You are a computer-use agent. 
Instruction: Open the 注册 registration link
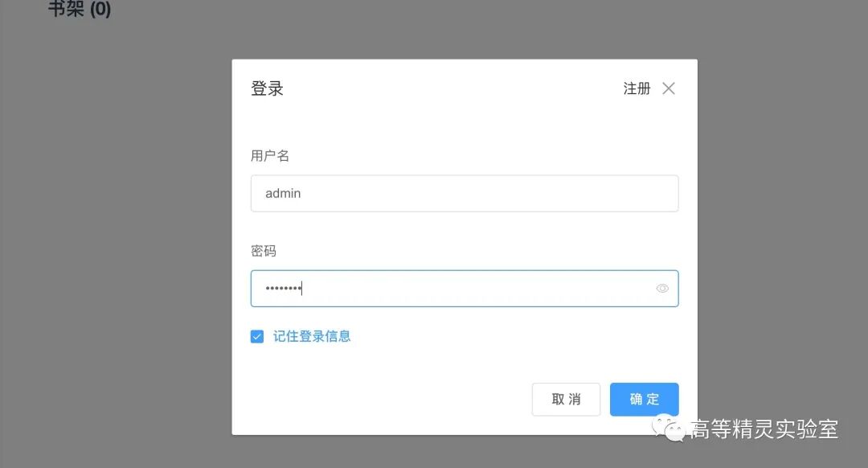coord(637,88)
